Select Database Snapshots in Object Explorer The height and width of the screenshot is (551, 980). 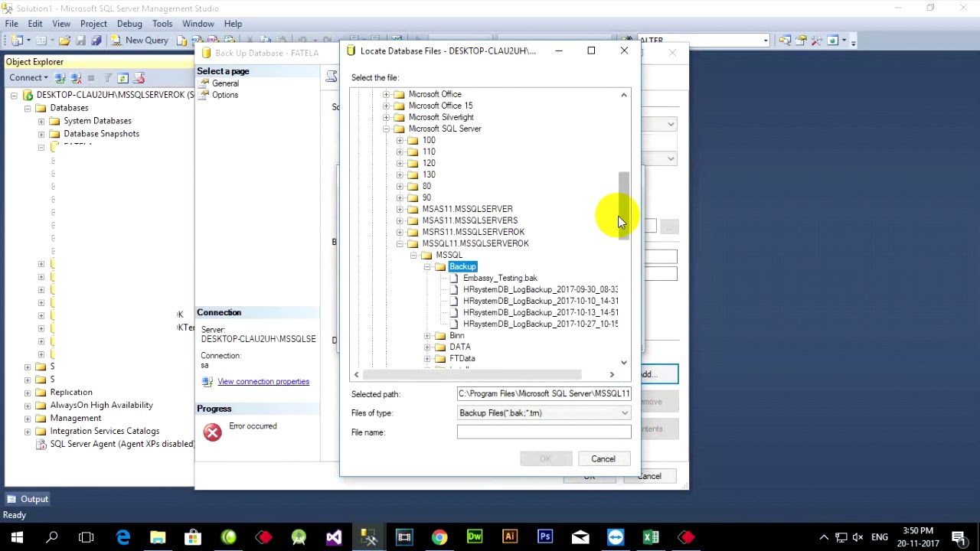[101, 134]
